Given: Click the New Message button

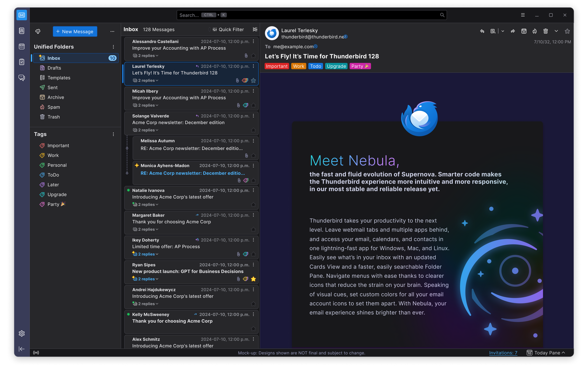Looking at the screenshot, I should point(75,32).
